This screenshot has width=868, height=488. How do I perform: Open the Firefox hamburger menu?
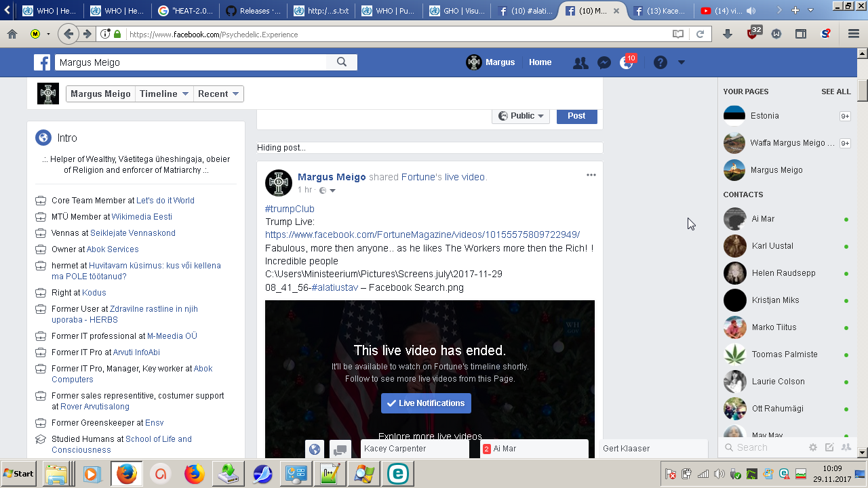coord(854,34)
